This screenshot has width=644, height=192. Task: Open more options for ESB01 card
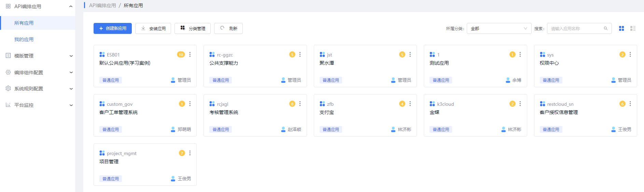click(190, 54)
